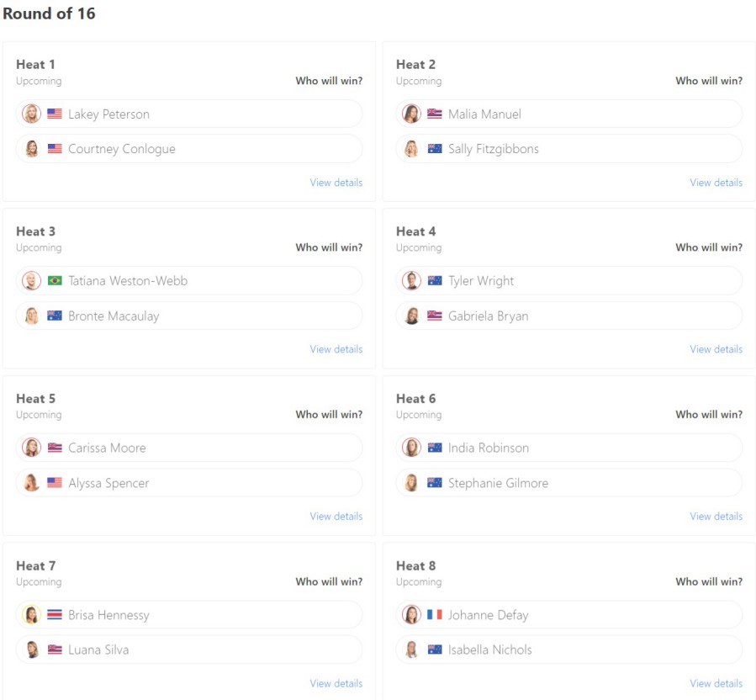Click Brisa Hennessy's Costa Rica flag icon

55,615
